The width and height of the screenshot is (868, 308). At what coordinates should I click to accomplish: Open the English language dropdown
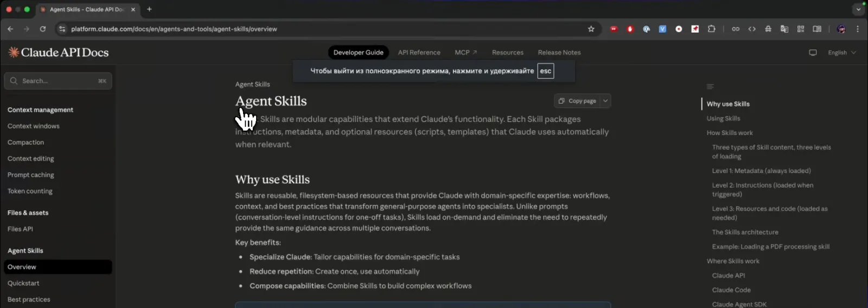coord(842,53)
